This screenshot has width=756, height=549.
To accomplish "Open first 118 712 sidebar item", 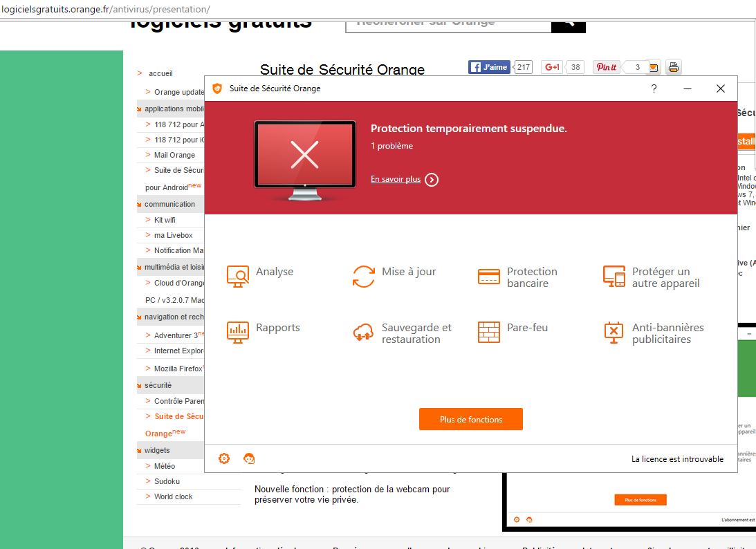I will tap(179, 125).
